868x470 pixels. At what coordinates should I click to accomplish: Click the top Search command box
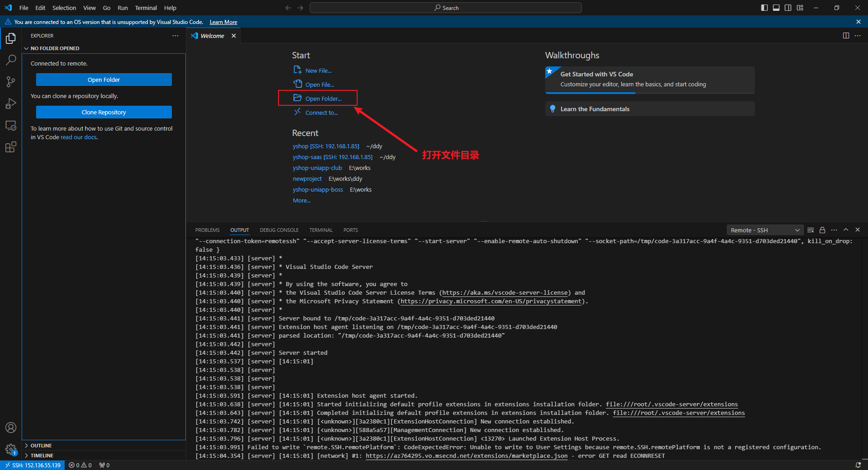coord(446,8)
